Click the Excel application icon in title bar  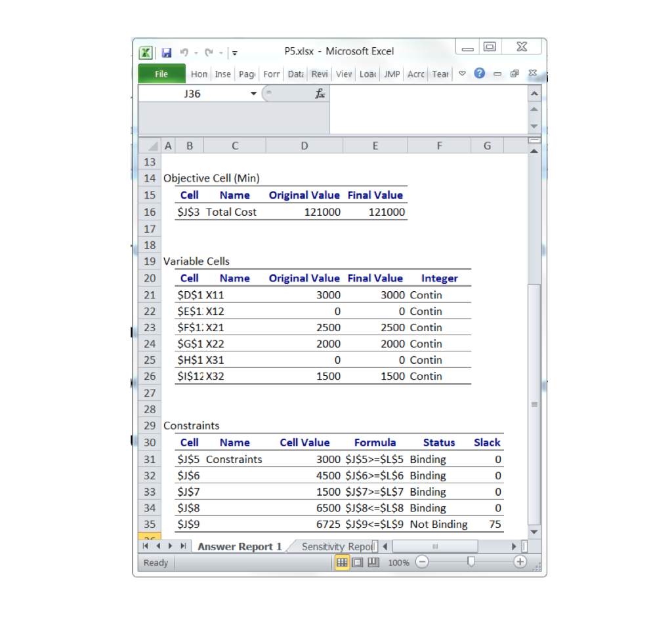[x=146, y=52]
